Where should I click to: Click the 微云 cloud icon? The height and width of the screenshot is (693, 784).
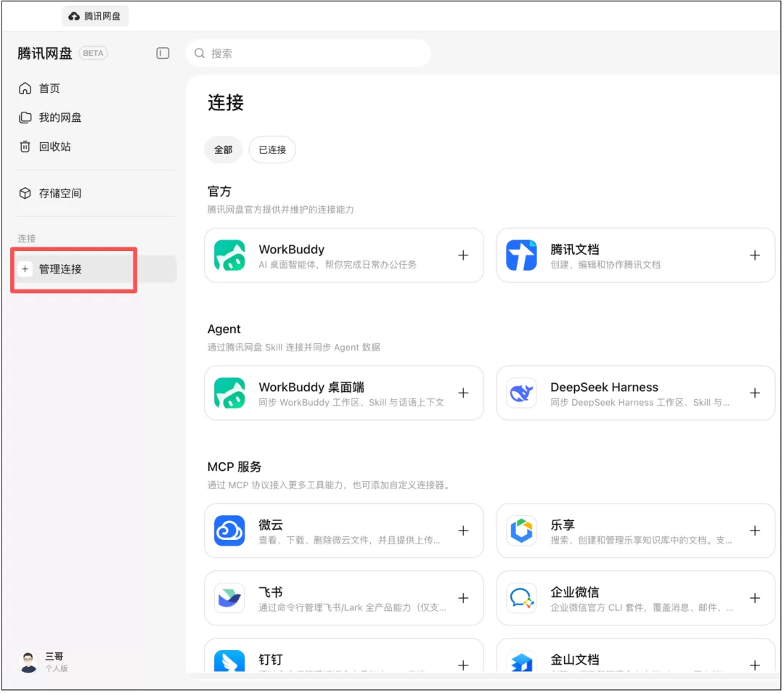229,531
